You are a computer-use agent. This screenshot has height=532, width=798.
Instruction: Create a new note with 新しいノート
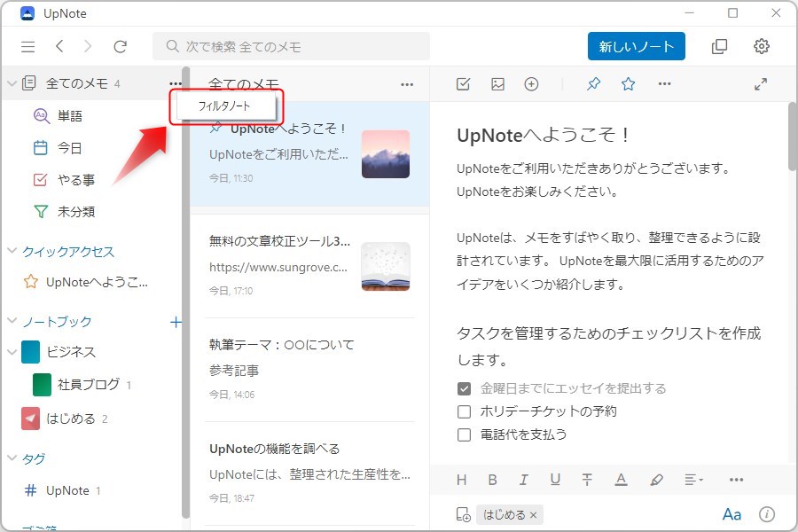click(636, 46)
